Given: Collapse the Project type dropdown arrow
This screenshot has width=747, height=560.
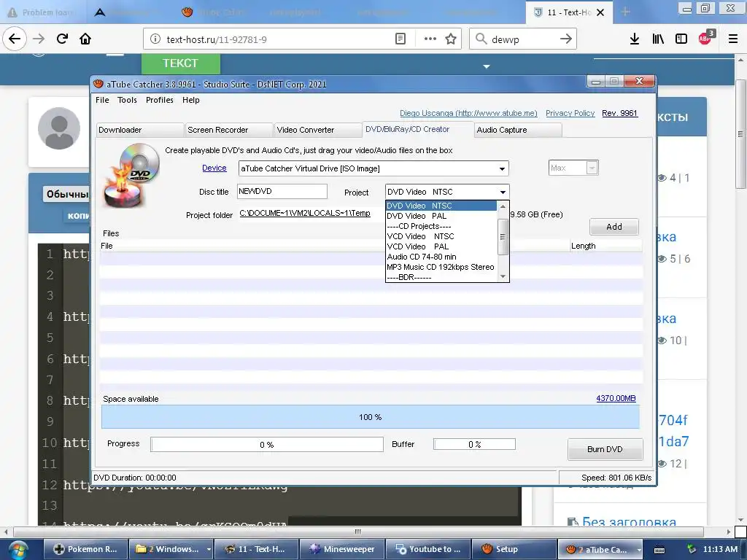Looking at the screenshot, I should pyautogui.click(x=503, y=192).
